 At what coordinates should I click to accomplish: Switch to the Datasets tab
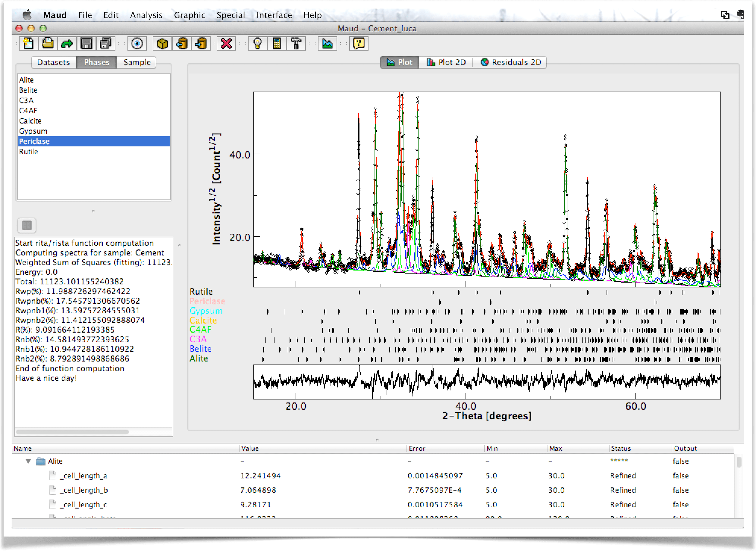click(53, 62)
